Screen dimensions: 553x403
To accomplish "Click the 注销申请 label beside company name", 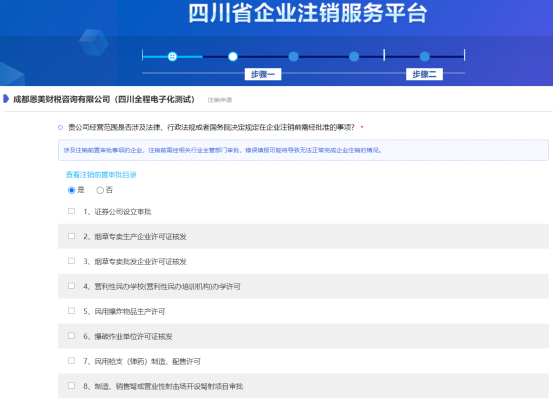I will pyautogui.click(x=220, y=100).
